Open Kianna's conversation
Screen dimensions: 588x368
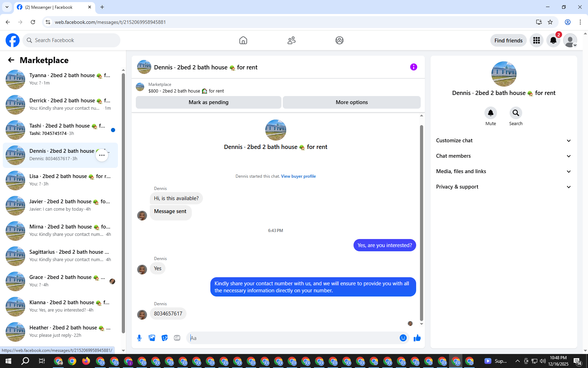(x=60, y=307)
